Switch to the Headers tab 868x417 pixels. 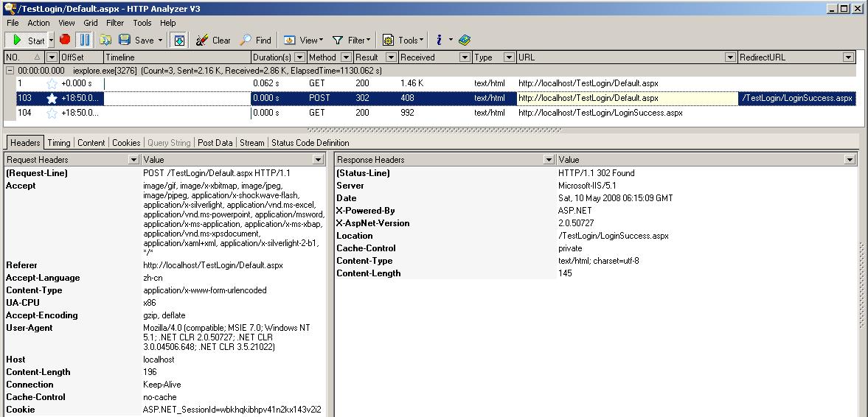[x=26, y=143]
